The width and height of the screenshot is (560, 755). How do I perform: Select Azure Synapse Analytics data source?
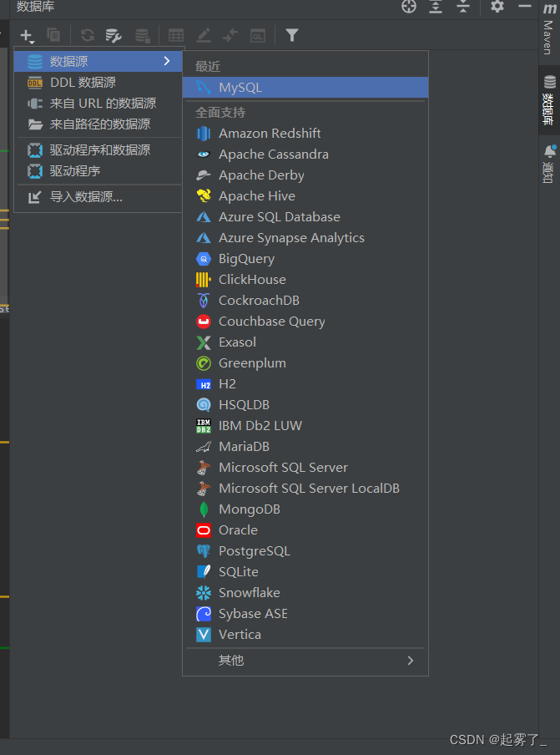pos(305,238)
